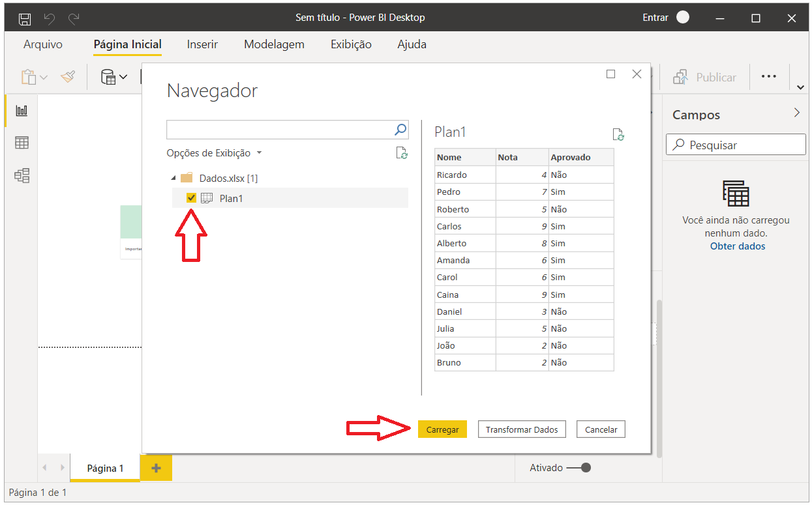Open the More options ellipsis

click(x=768, y=76)
